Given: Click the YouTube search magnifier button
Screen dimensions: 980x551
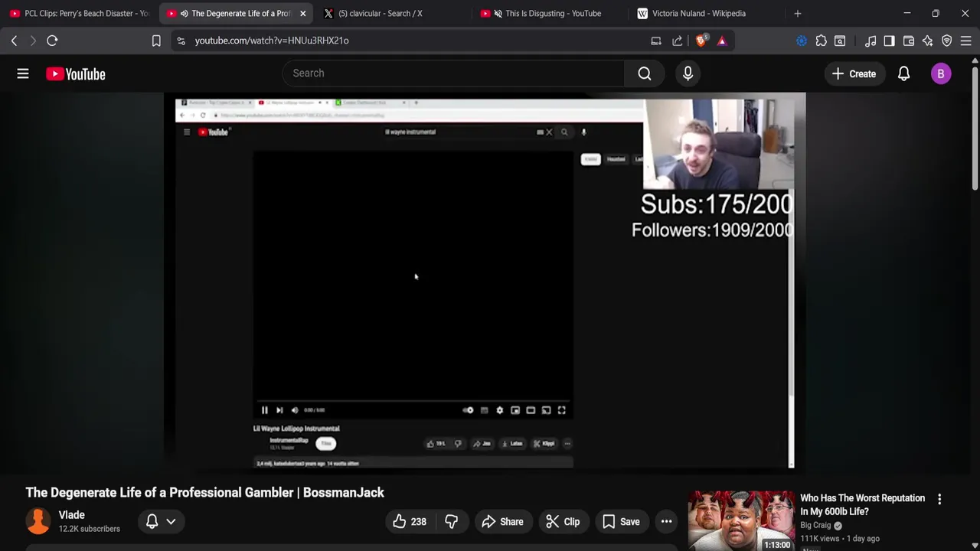Looking at the screenshot, I should coord(645,73).
